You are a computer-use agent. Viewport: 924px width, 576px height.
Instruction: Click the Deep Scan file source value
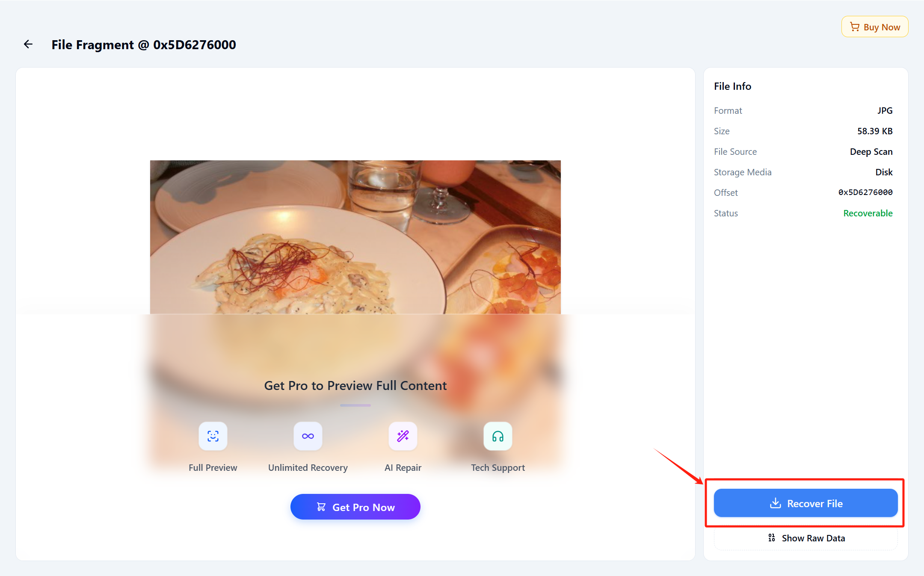(x=871, y=152)
